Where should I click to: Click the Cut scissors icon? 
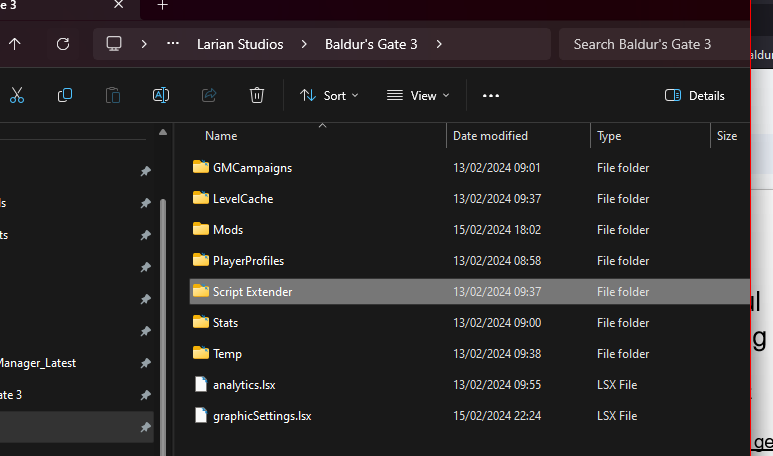tap(17, 95)
